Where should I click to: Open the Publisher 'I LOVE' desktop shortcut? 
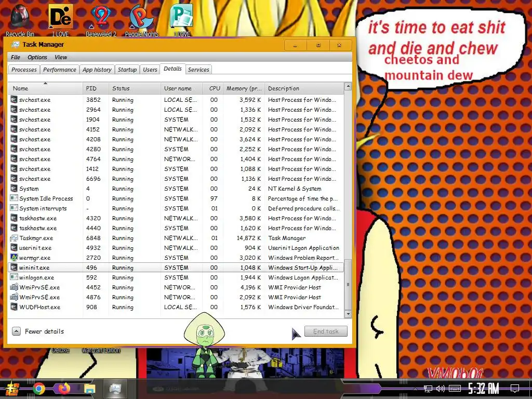pos(182,20)
